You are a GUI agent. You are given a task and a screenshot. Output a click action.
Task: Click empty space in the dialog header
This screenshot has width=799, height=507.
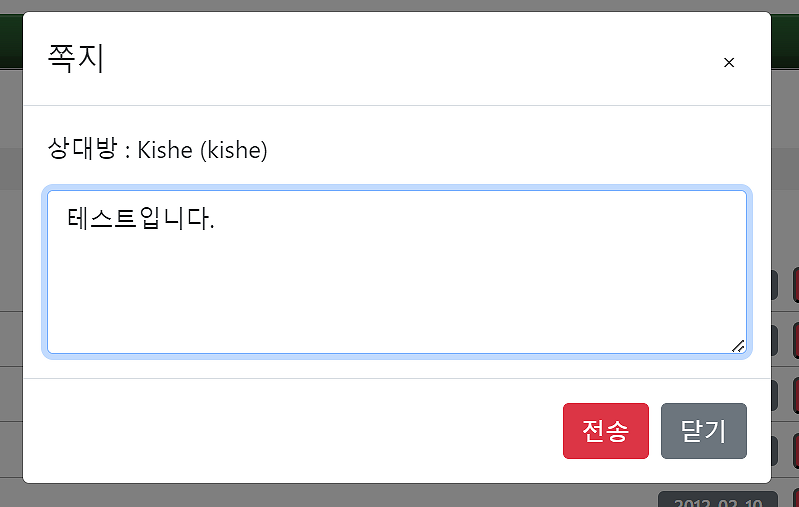coord(400,60)
